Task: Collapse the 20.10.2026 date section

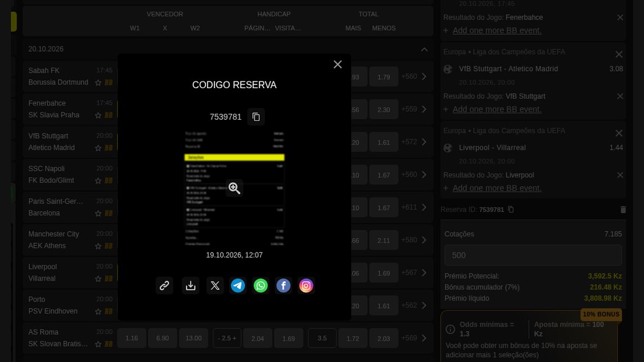Action: 424,49
